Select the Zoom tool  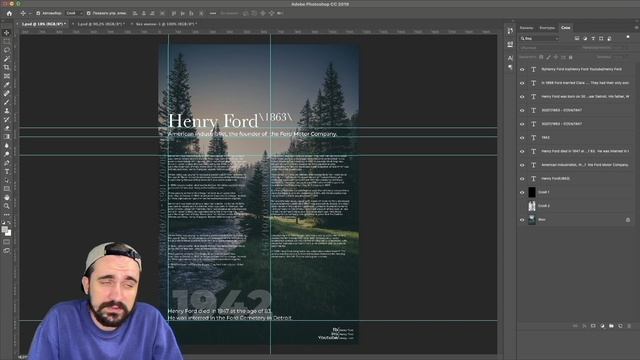[x=7, y=206]
